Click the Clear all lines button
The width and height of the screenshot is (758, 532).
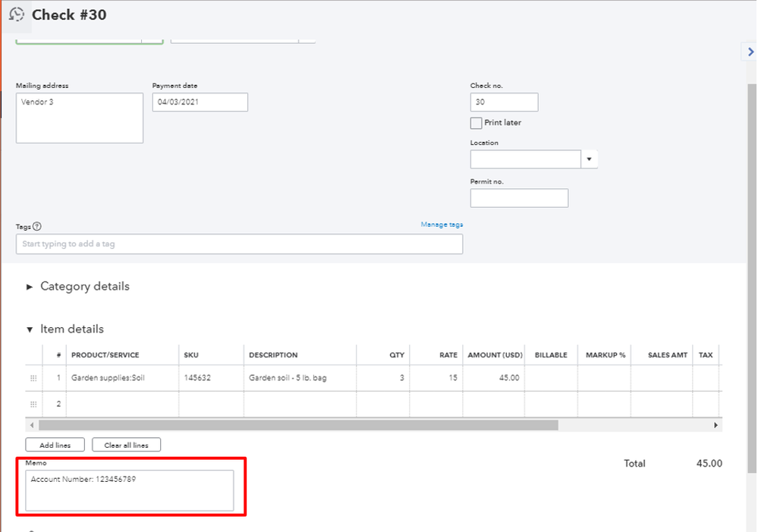[126, 445]
